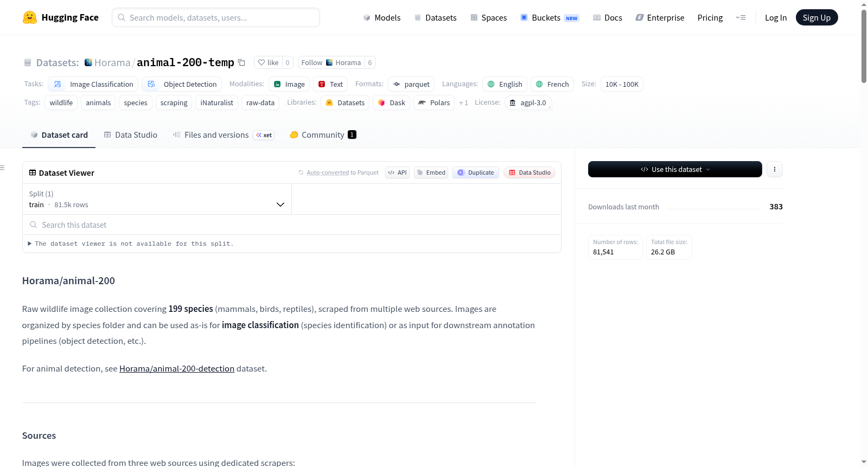
Task: Click the 26.2 GB total file size value
Action: [x=663, y=252]
